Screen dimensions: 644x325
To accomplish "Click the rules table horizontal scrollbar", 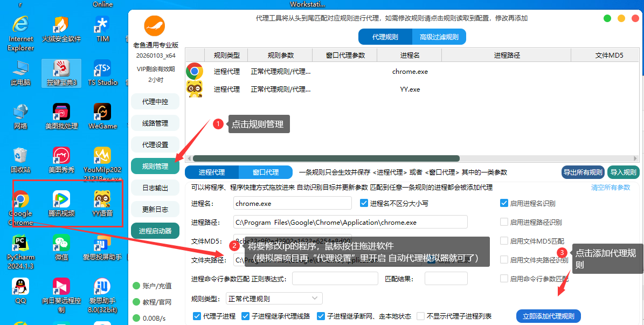I will pos(326,158).
